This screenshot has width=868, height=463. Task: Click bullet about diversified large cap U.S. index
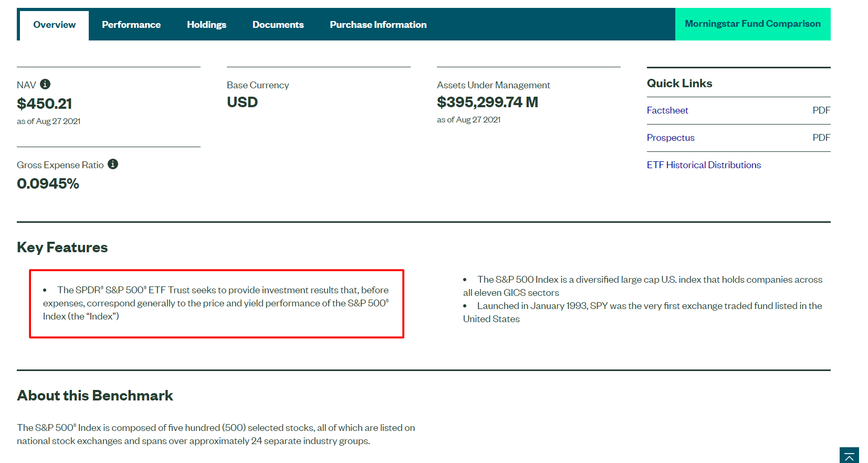pos(643,286)
